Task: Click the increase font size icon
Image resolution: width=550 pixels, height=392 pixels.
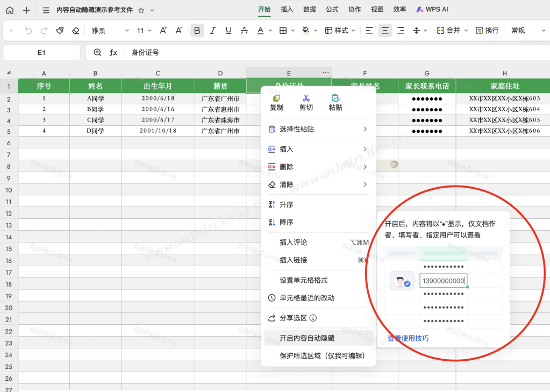Action: pos(163,31)
